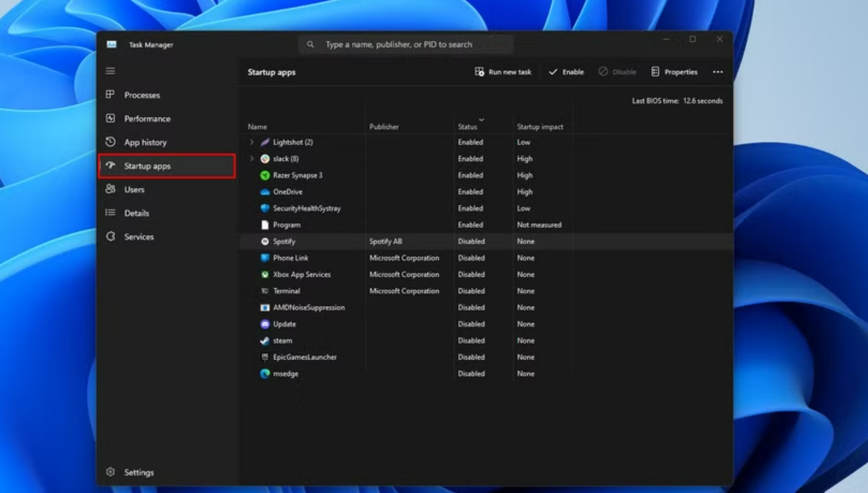Click 'Not measured' in the Program row
868x493 pixels.
coord(539,225)
